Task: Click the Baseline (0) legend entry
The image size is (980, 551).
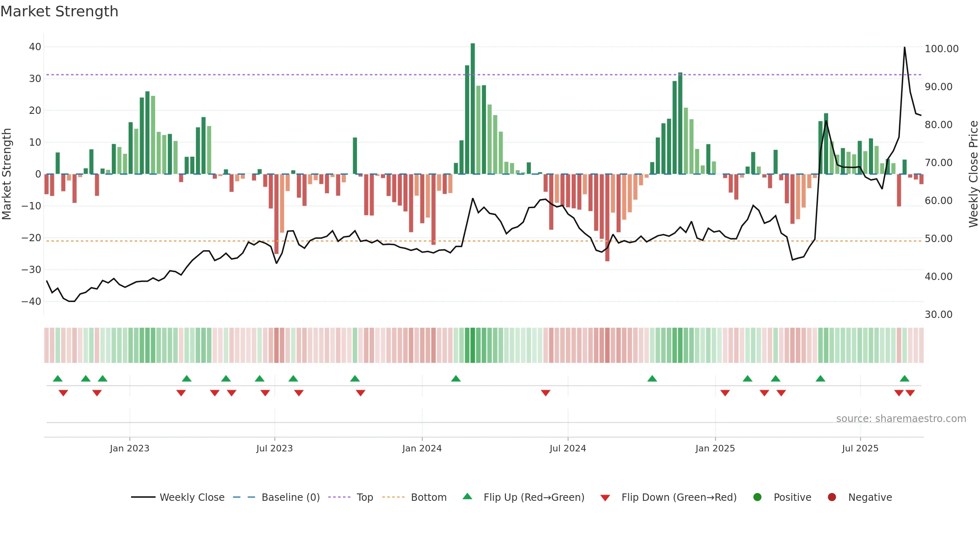Action: pyautogui.click(x=276, y=497)
